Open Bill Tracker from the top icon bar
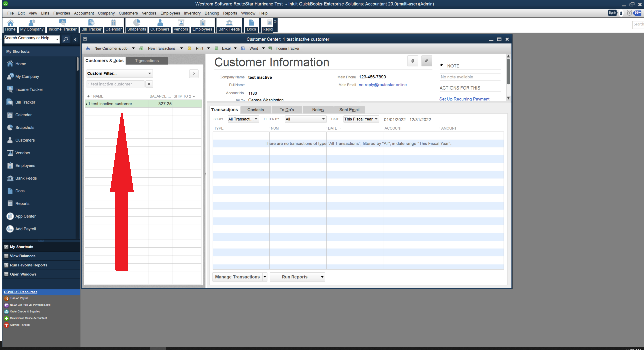644x350 pixels. (x=91, y=26)
